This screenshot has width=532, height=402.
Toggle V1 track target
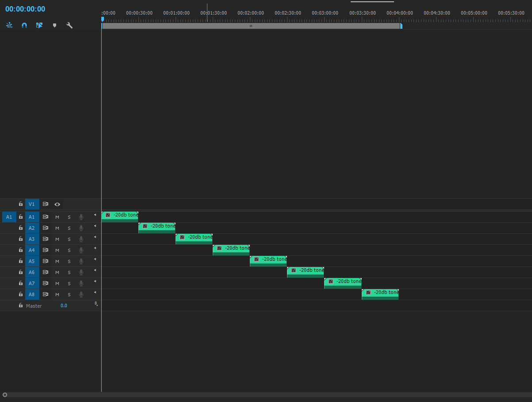32,204
